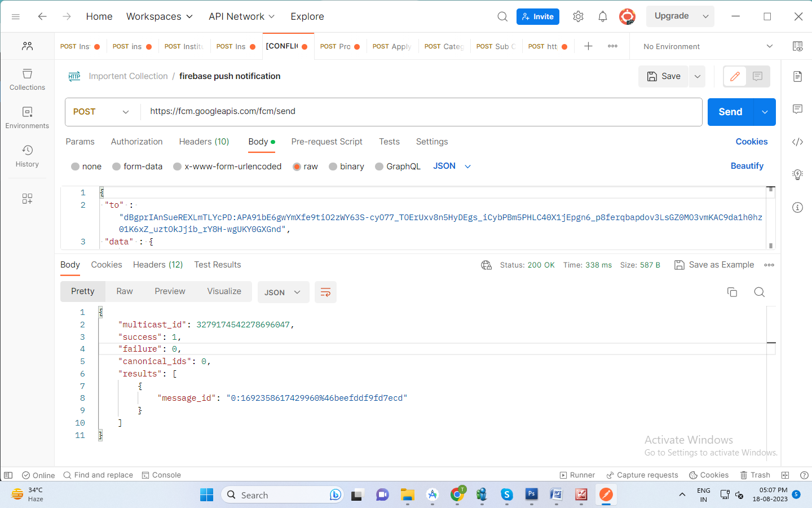The width and height of the screenshot is (812, 508).
Task: Open History in the sidebar
Action: pos(27,156)
